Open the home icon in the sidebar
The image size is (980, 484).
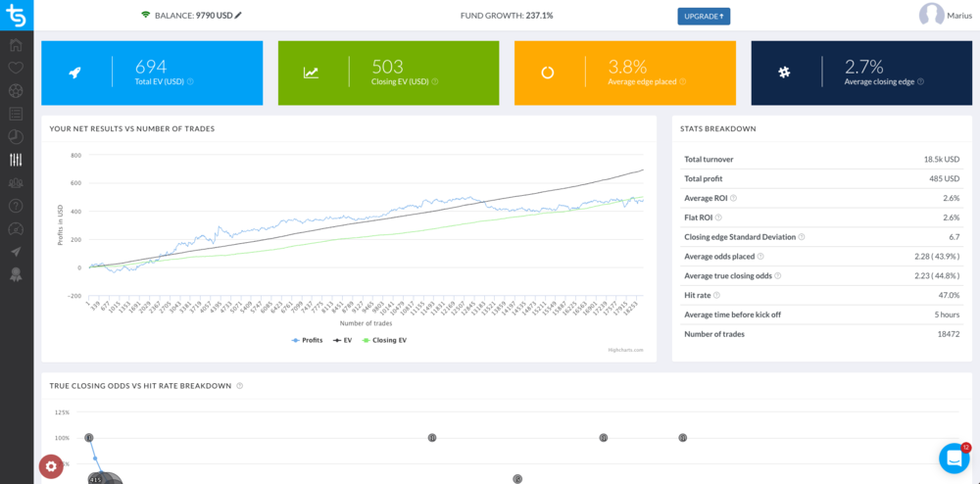coord(17,45)
